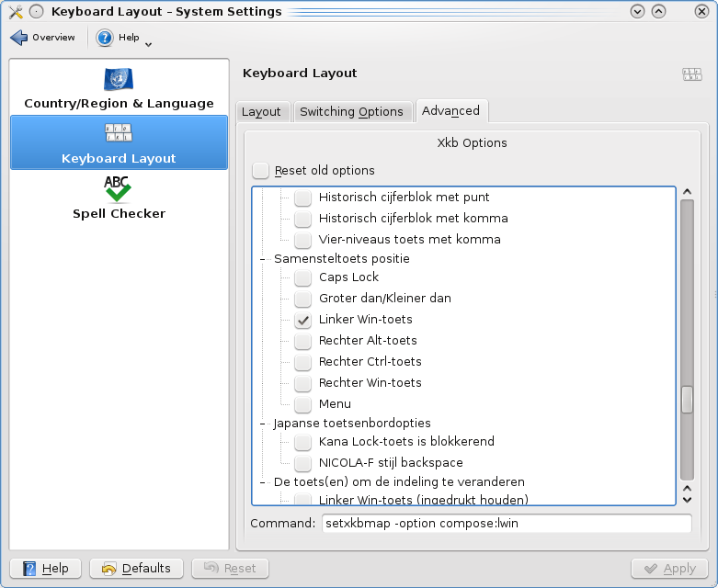Click the blue Help question mark icon in toolbar

[x=105, y=38]
